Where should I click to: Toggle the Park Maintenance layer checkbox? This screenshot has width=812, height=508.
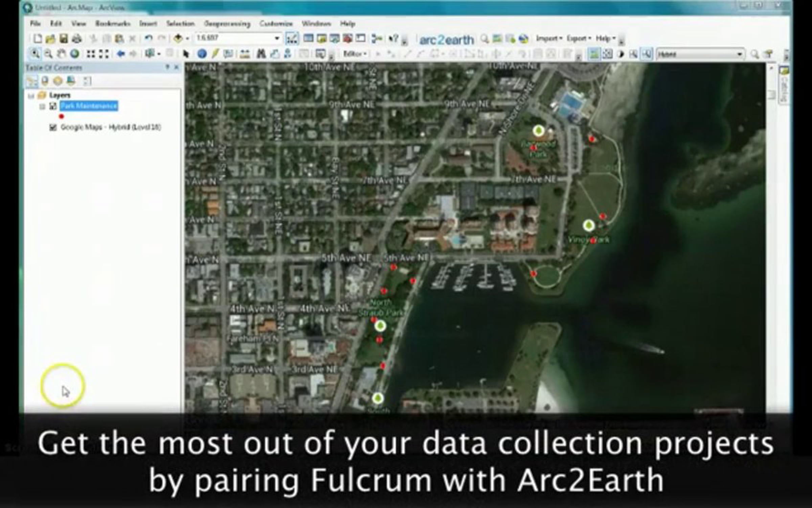click(53, 106)
